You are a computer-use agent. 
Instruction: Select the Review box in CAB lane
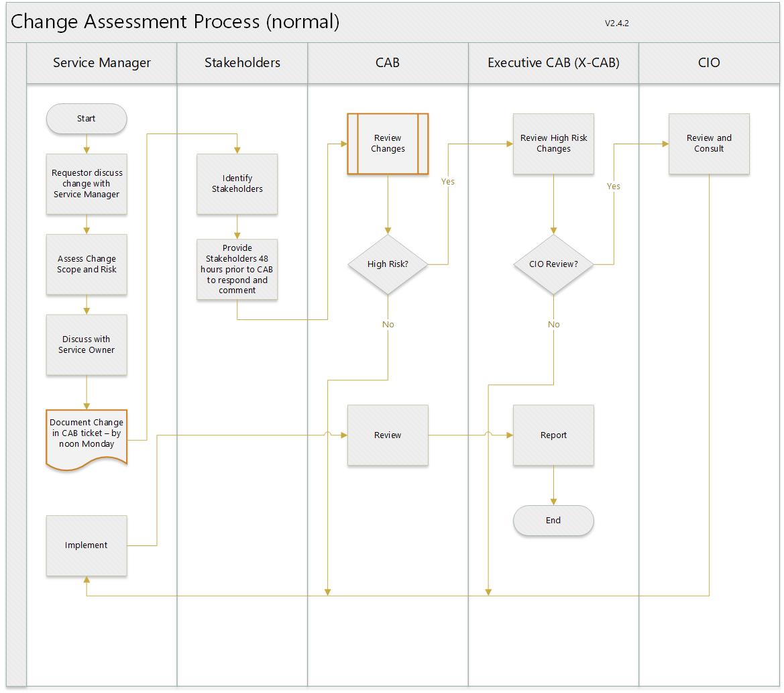click(388, 435)
